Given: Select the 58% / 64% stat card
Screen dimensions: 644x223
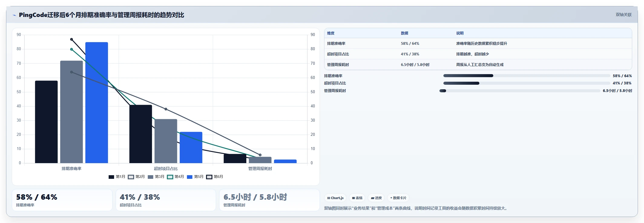Looking at the screenshot, I should tap(62, 200).
